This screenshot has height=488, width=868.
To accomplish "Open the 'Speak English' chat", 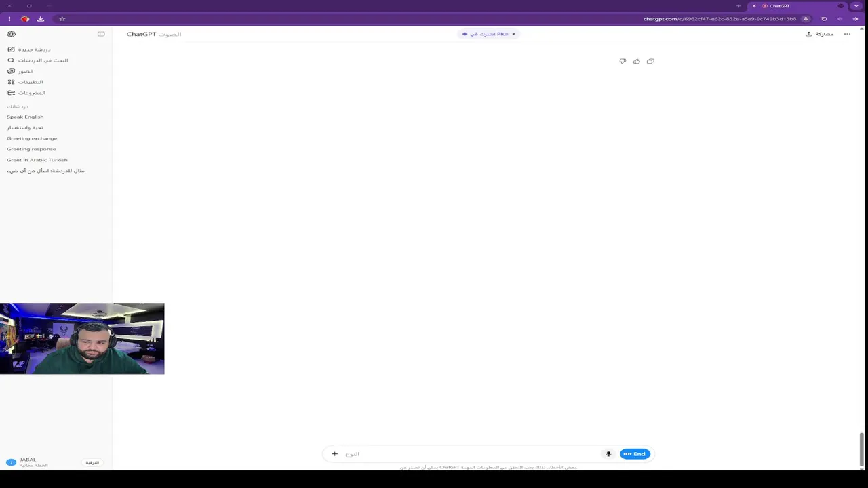I will [25, 117].
